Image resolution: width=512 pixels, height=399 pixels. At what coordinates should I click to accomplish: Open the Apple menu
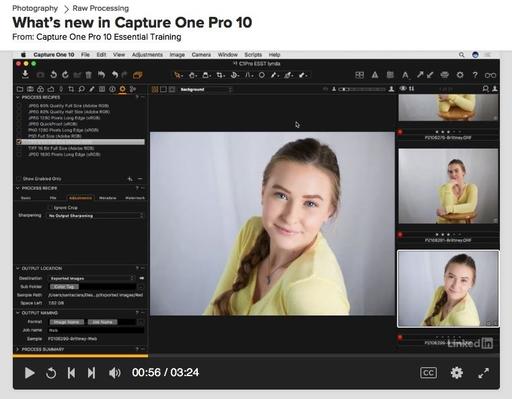tap(23, 55)
